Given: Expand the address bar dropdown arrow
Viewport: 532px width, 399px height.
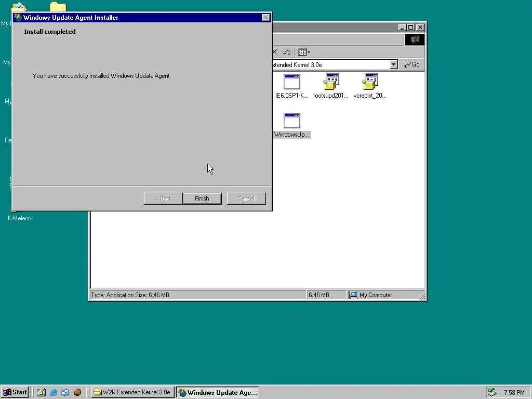Looking at the screenshot, I should (x=394, y=64).
